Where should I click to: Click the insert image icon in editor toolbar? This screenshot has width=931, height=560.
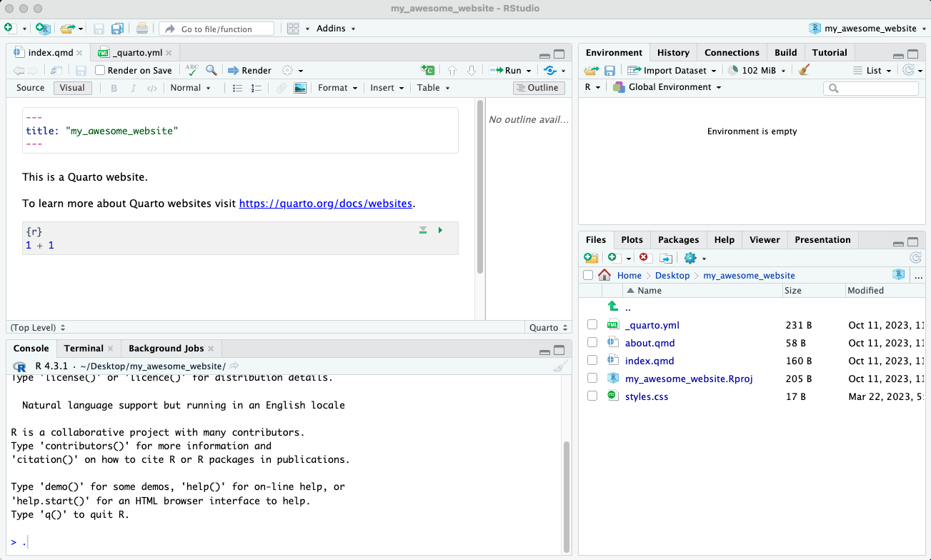tap(300, 88)
